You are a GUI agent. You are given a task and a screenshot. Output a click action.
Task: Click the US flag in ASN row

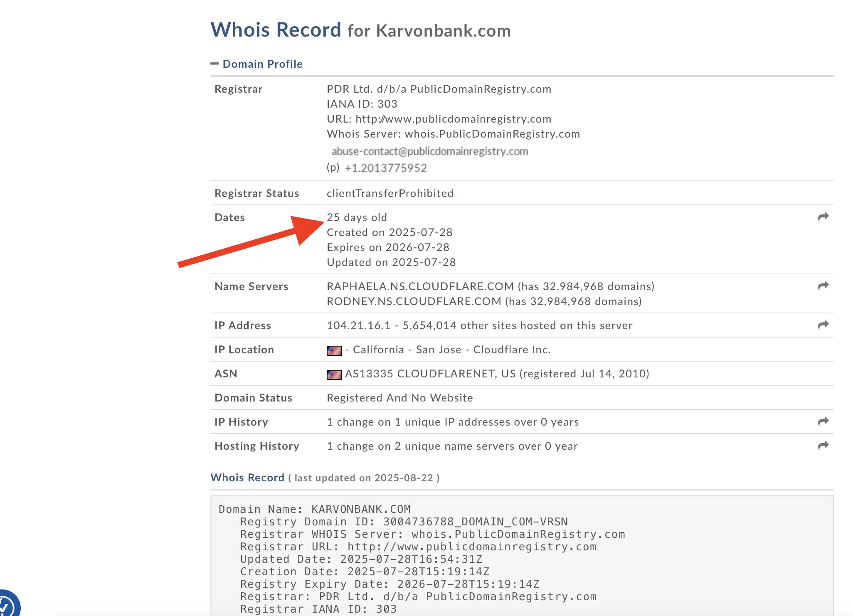point(334,375)
